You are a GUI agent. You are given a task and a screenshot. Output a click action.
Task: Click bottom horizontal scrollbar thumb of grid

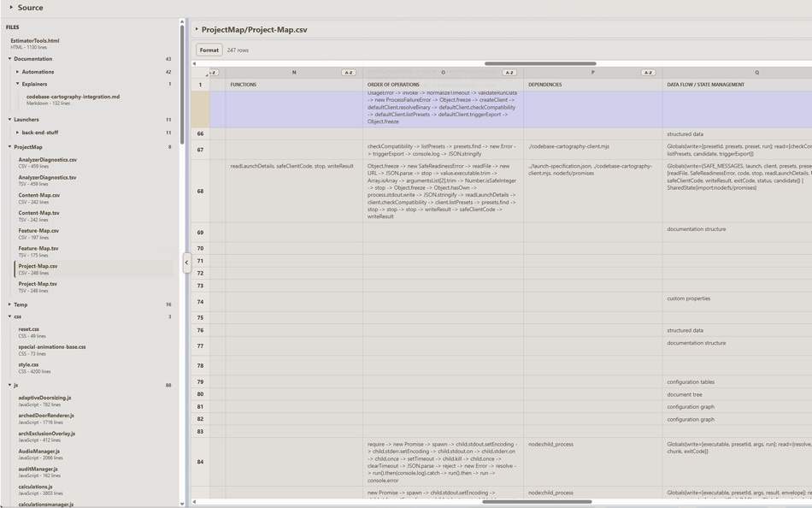537,501
